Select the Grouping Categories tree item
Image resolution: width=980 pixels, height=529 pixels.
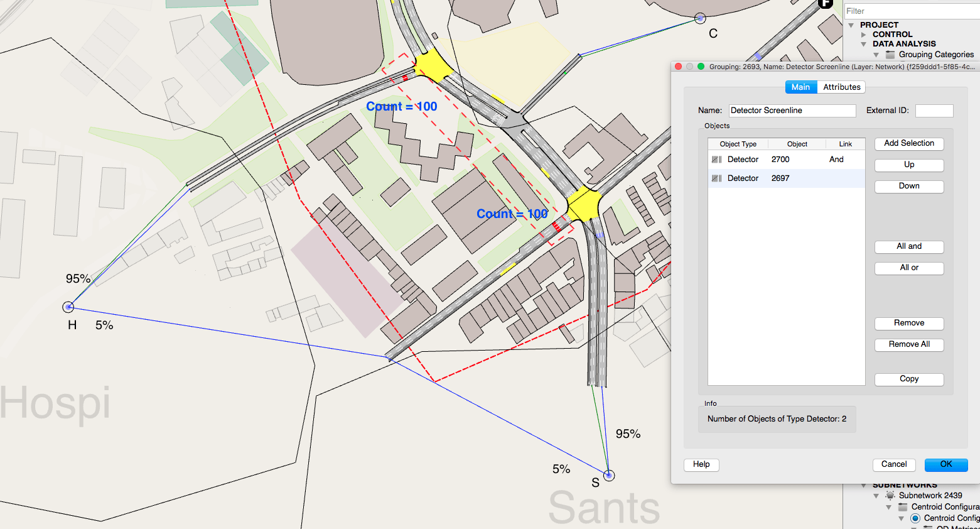pyautogui.click(x=936, y=55)
